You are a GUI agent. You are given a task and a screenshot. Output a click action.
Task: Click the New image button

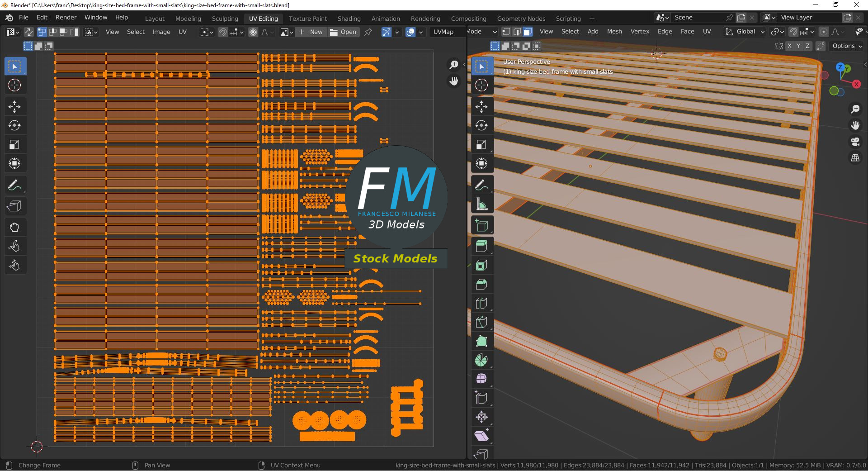click(311, 32)
